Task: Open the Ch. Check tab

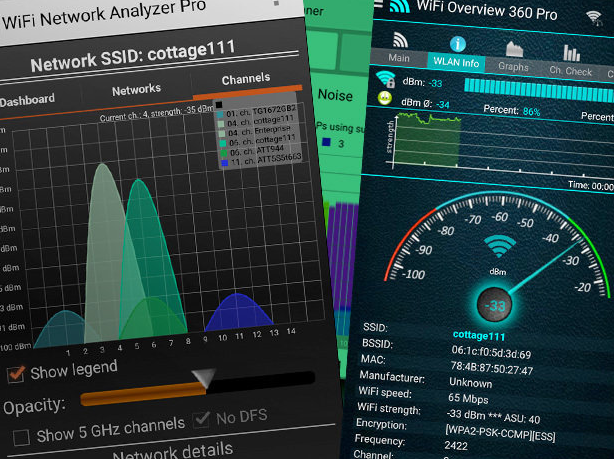Action: coord(570,71)
